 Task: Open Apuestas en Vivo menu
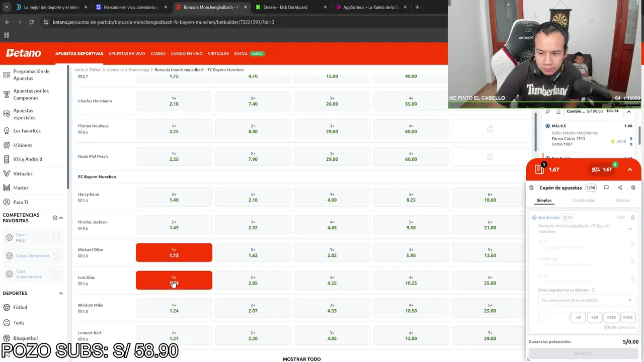pyautogui.click(x=127, y=54)
